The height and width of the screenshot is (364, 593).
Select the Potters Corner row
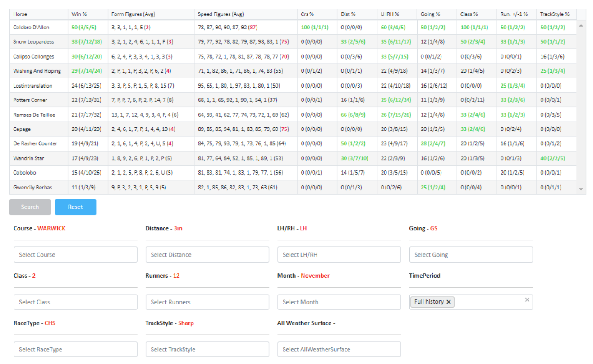coord(293,100)
